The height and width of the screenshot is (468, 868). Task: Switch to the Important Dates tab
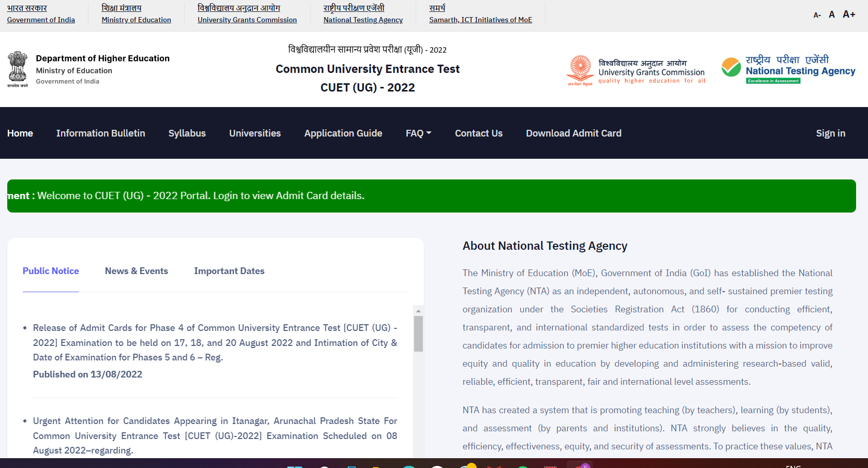229,270
